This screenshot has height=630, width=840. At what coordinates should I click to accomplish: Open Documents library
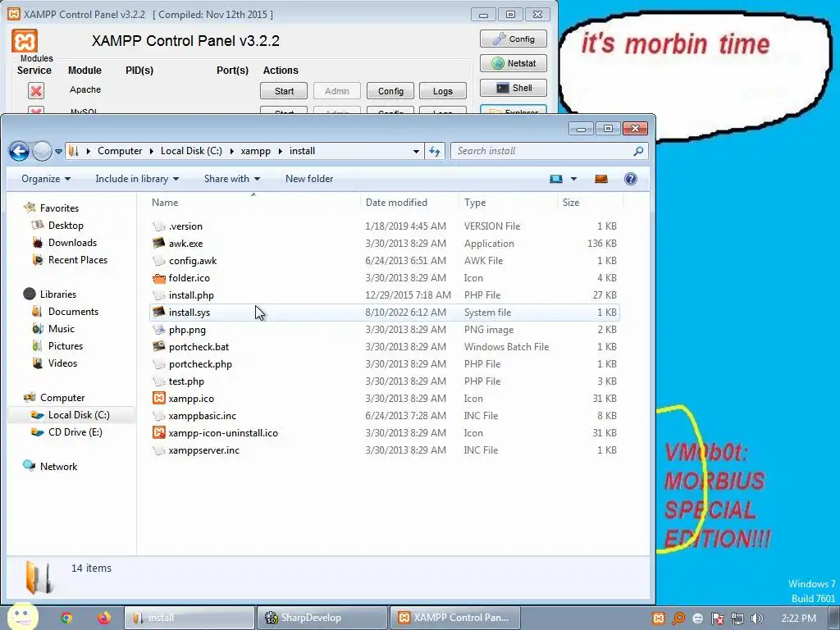(73, 312)
